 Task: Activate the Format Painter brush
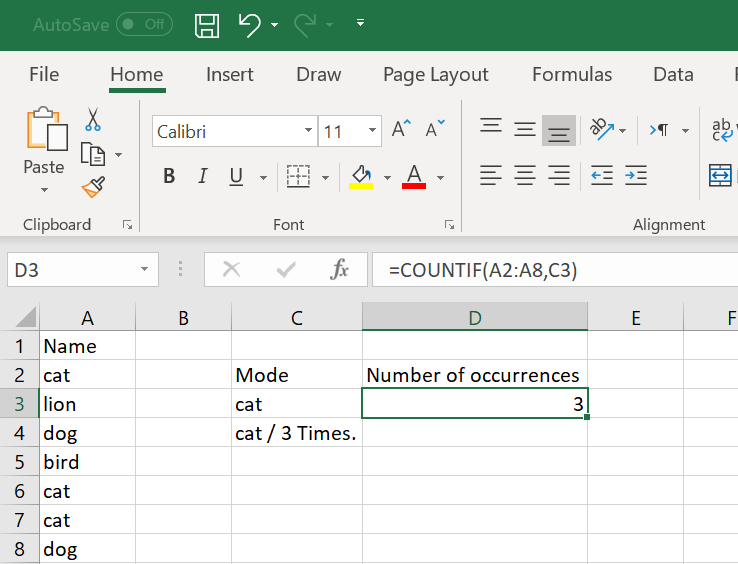94,187
